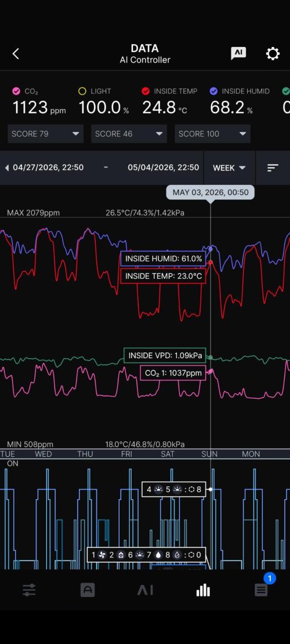Tap the INSIDE HUMID: 61.0% tooltip
The width and height of the screenshot is (290, 644).
(x=164, y=259)
